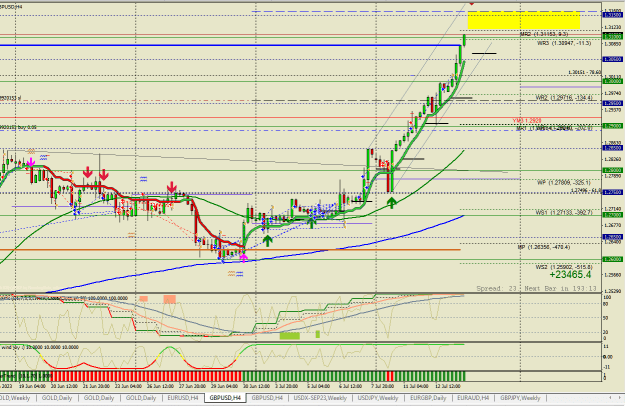Image resolution: width=625 pixels, height=406 pixels.
Task: Click the WR3 (1.30947, -11.3) pivot label
Action: [x=564, y=43]
